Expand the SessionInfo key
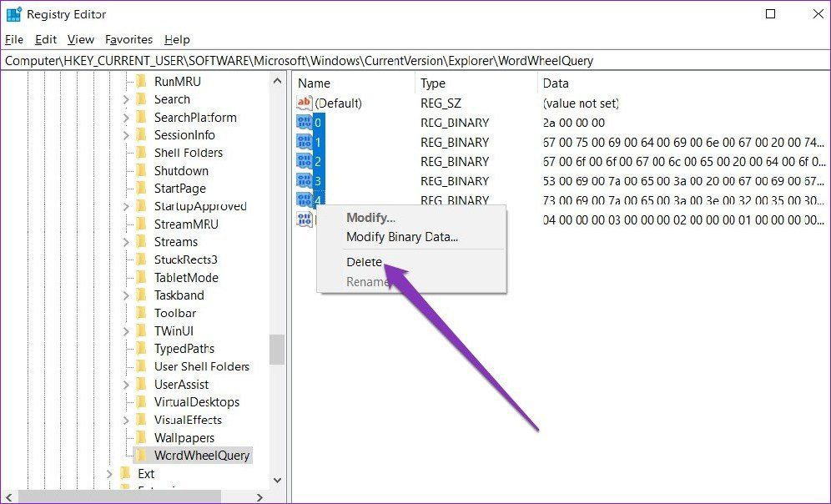Image resolution: width=831 pixels, height=504 pixels. [126, 134]
